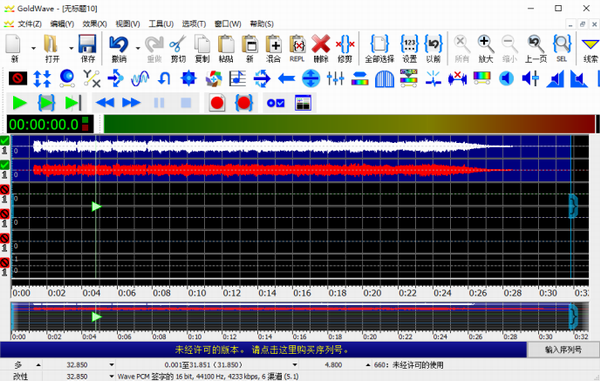
Task: Enable the sixth channel red toggle
Action: coord(5,262)
